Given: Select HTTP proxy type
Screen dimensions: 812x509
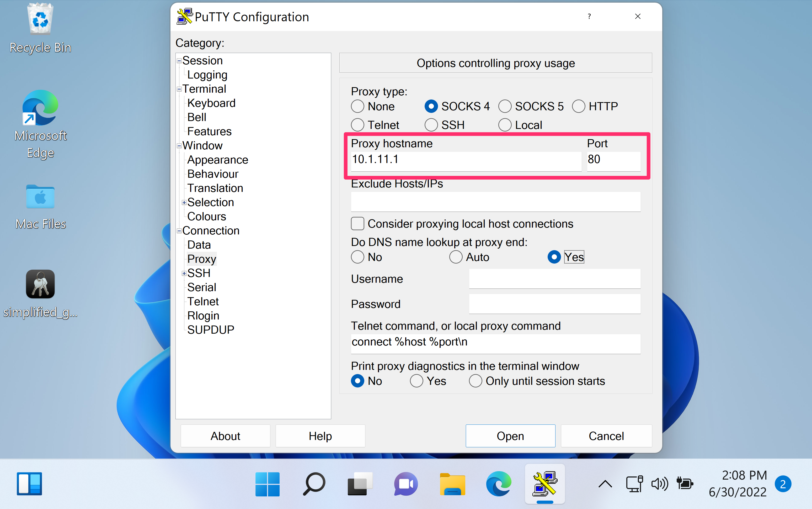Looking at the screenshot, I should pos(578,106).
